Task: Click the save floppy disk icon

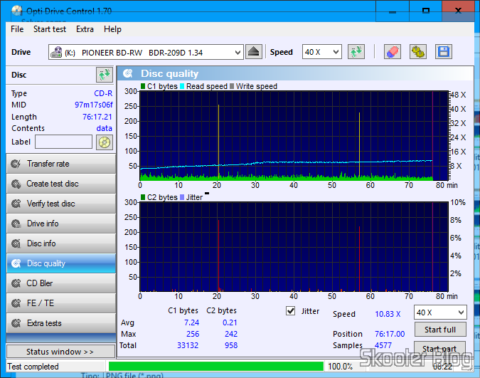Action: click(x=444, y=52)
